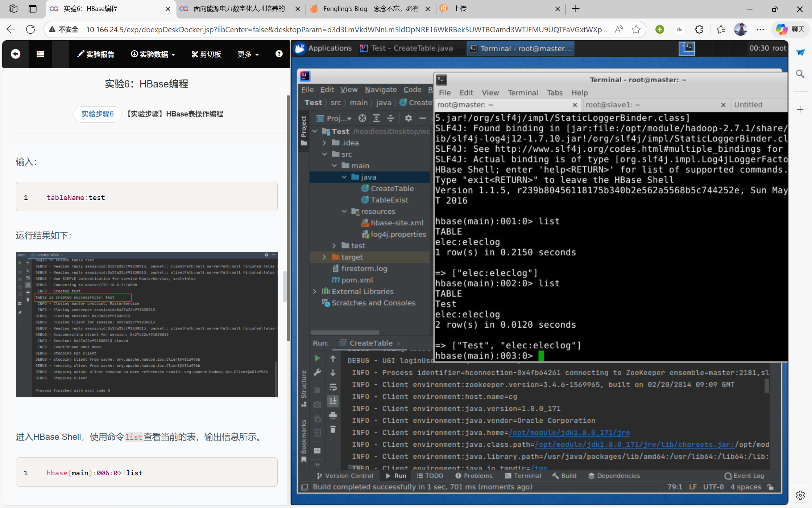This screenshot has height=508, width=812.
Task: Click the wrench icon in Run panel
Action: pyautogui.click(x=317, y=373)
